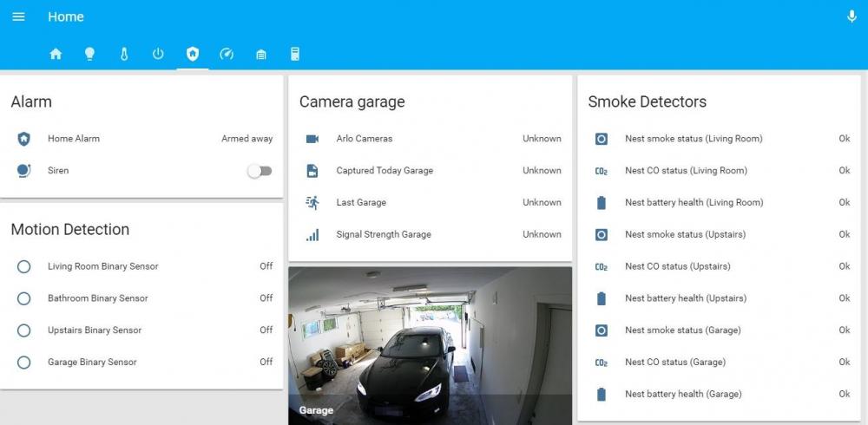
Task: Click the Armed away alarm state
Action: (x=247, y=139)
